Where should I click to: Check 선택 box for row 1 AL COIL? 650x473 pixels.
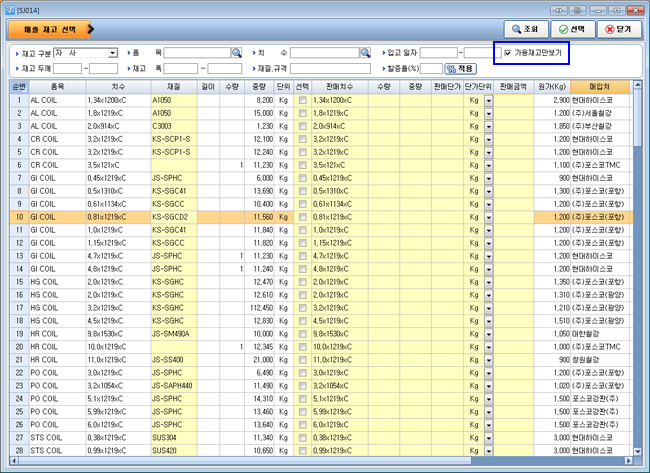303,100
